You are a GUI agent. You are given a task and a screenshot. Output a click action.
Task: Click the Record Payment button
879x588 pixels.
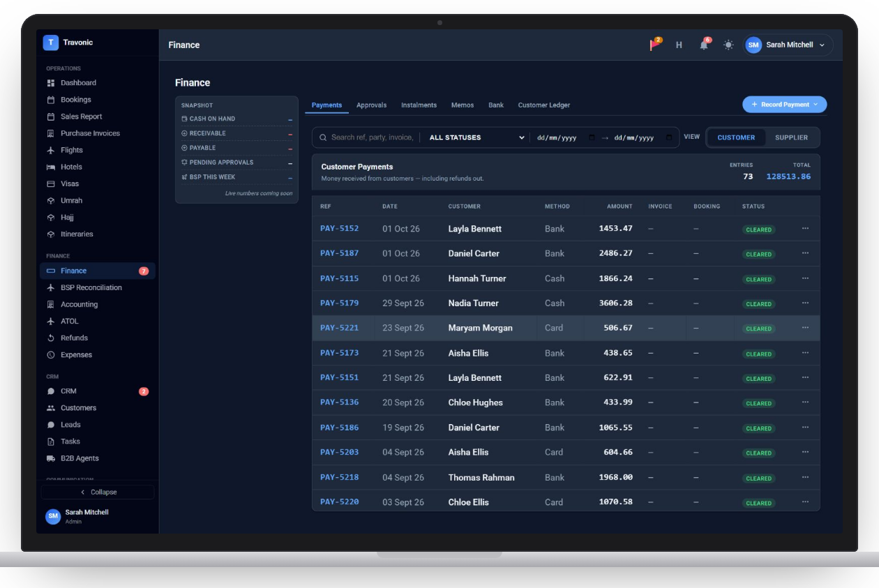(784, 105)
